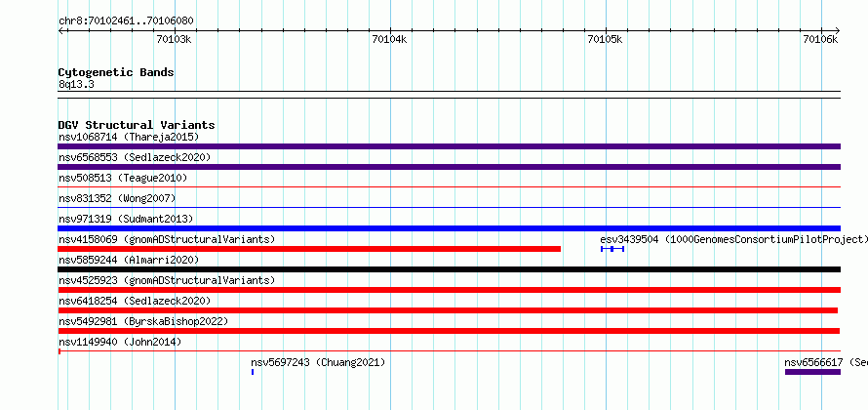This screenshot has width=868, height=410.
Task: Click the nsv1068714 (Thareja2015) label
Action: [129, 137]
